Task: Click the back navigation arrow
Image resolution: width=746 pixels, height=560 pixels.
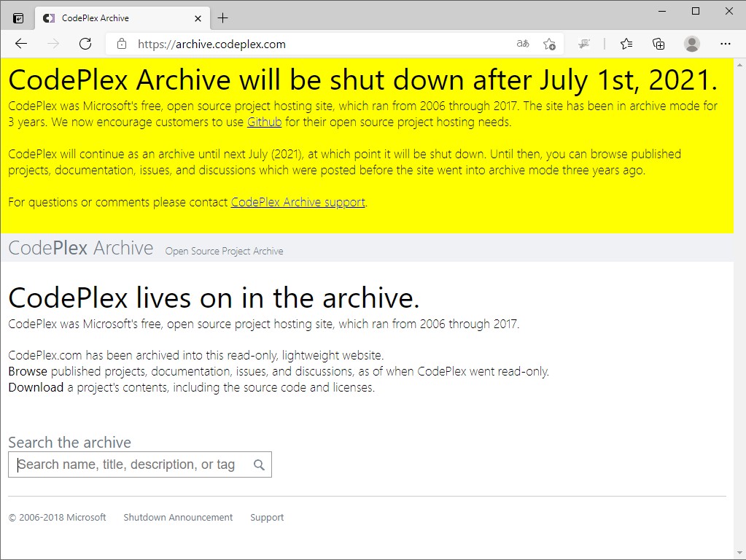Action: pyautogui.click(x=20, y=44)
